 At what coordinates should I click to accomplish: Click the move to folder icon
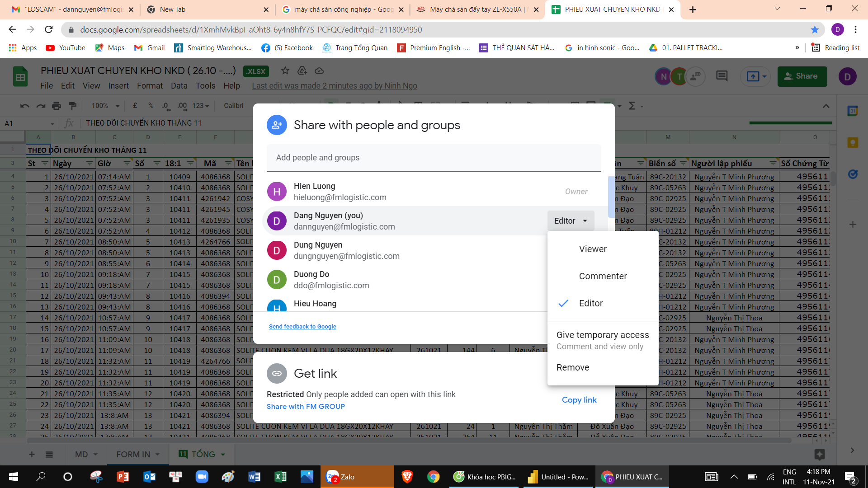302,71
